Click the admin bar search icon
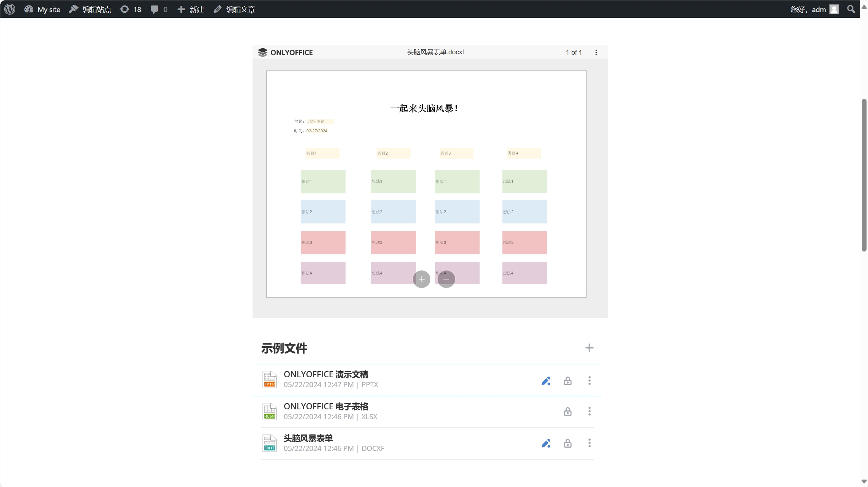868x487 pixels. coord(851,9)
